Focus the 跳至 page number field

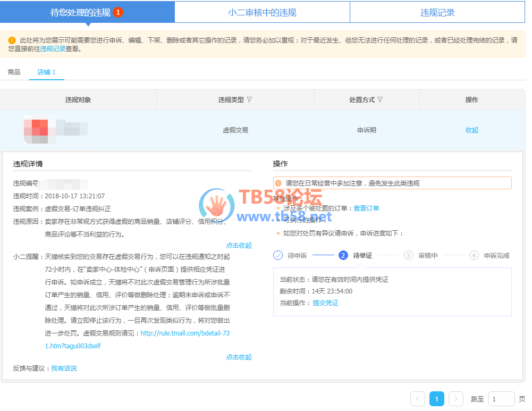[502, 399]
